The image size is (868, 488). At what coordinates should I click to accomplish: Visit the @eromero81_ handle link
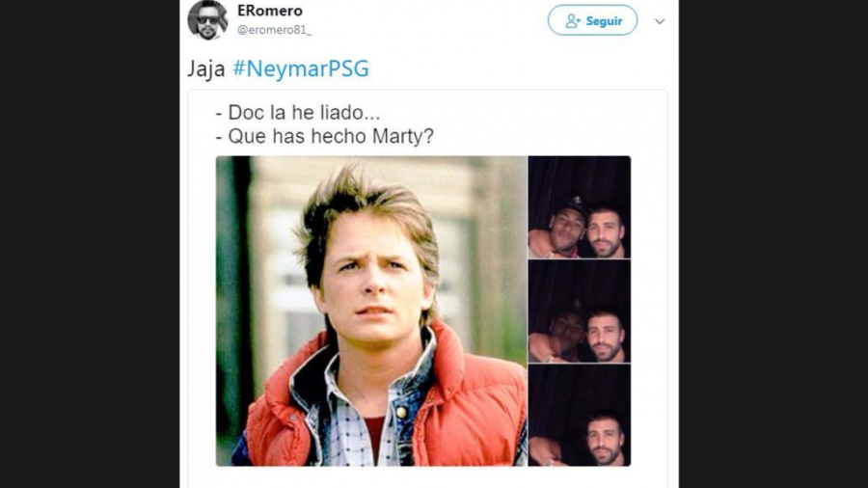click(x=274, y=30)
